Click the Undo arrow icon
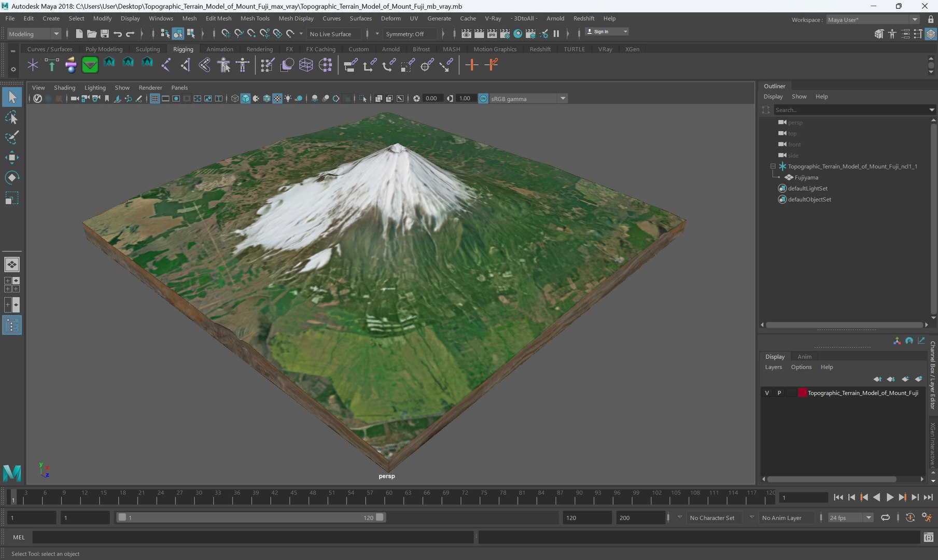Viewport: 938px width, 560px height. (x=118, y=34)
